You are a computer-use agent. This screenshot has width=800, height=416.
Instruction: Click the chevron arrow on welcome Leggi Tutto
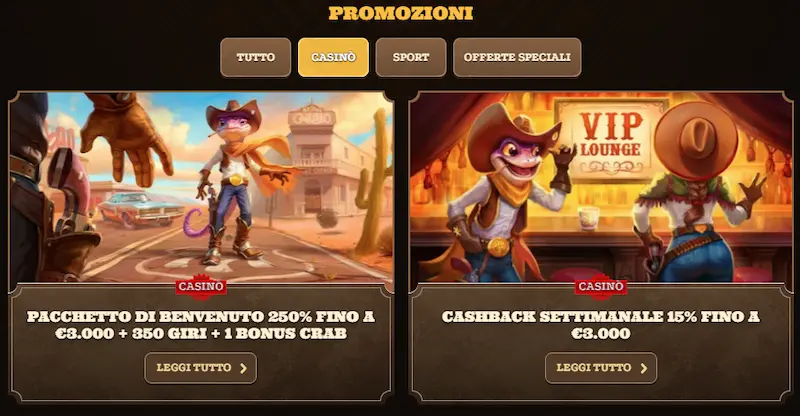pos(243,368)
